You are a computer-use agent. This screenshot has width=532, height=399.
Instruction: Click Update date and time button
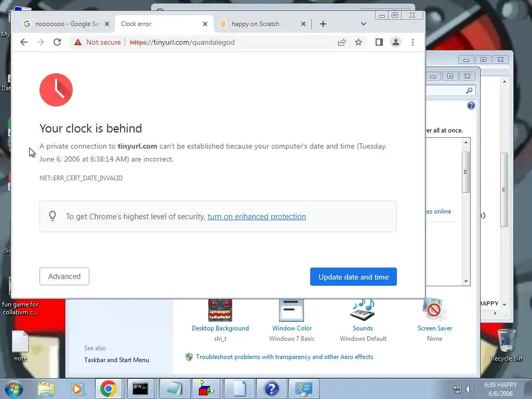pos(353,277)
